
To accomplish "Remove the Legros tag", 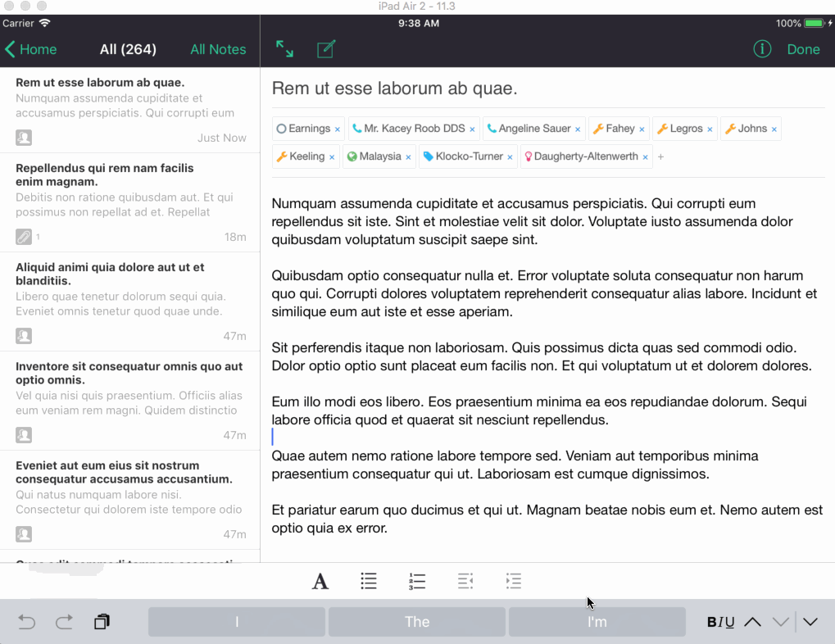I will [710, 129].
